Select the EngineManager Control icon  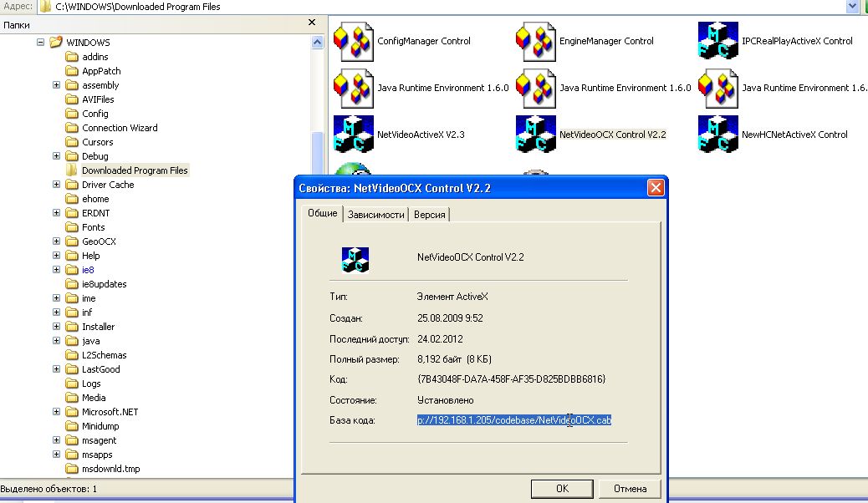click(536, 42)
